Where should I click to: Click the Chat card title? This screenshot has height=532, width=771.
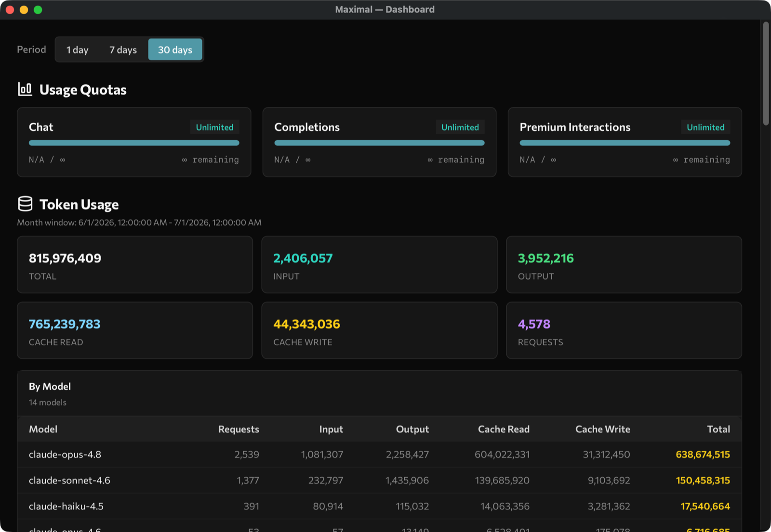pyautogui.click(x=41, y=127)
